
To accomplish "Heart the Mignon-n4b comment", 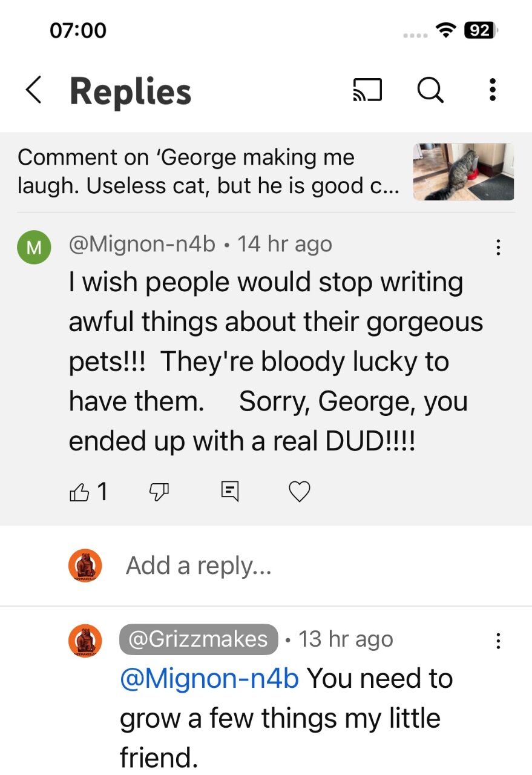I will 300,492.
